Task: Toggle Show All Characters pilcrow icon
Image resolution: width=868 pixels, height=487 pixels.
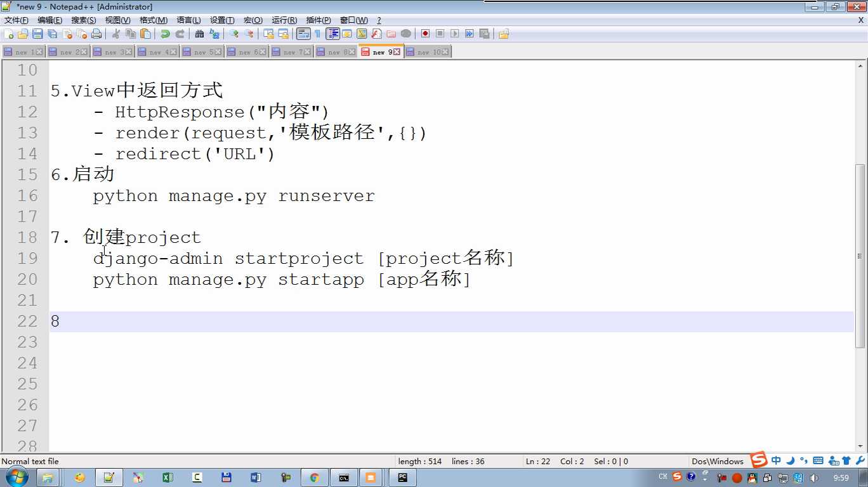Action: 317,34
